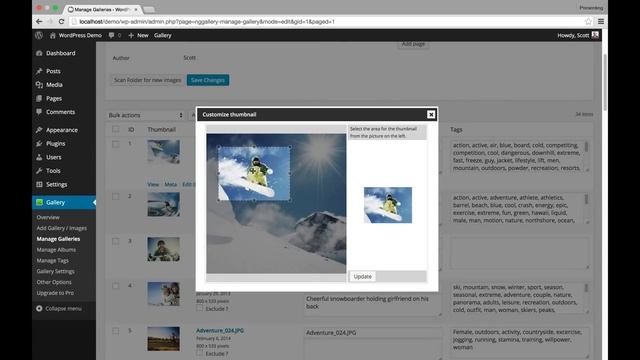
Task: Check the checkbox for image ID 3
Action: click(x=116, y=241)
